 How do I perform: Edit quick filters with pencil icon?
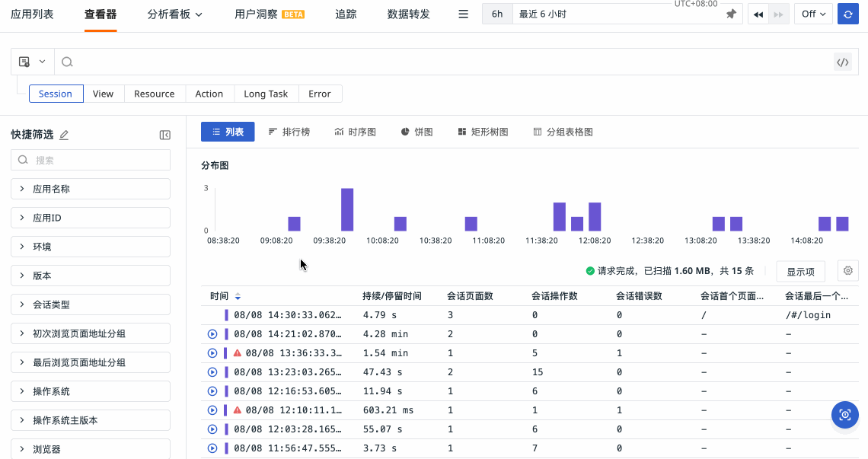[x=64, y=135]
